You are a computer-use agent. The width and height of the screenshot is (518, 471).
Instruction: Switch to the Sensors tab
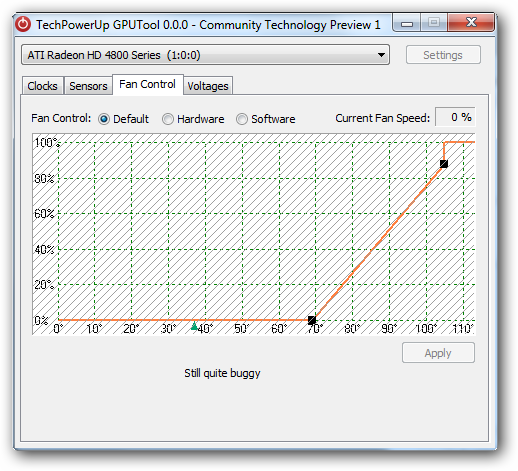point(88,86)
